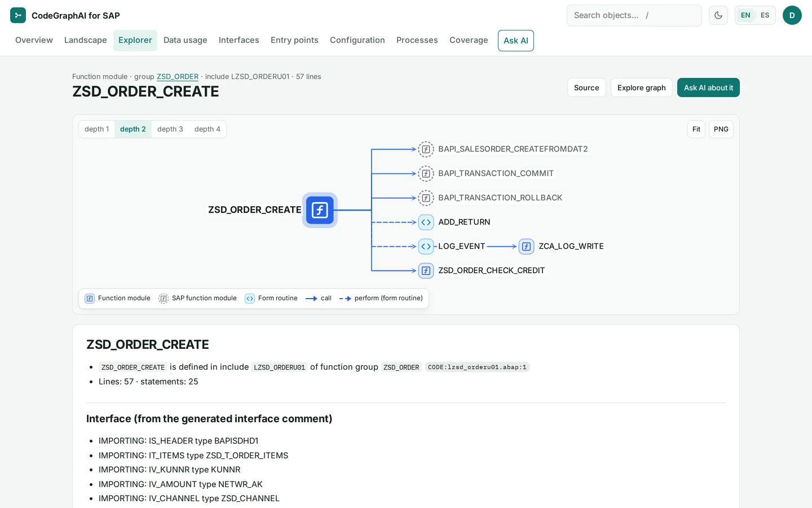Click the Explore graph button
The height and width of the screenshot is (508, 812).
point(641,87)
